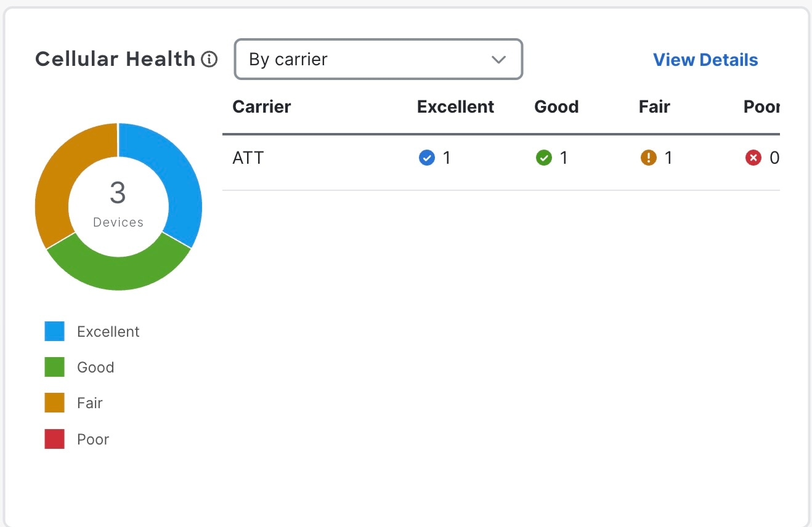Viewport: 812px width, 527px height.
Task: Sort by the Fair column header
Action: [654, 107]
